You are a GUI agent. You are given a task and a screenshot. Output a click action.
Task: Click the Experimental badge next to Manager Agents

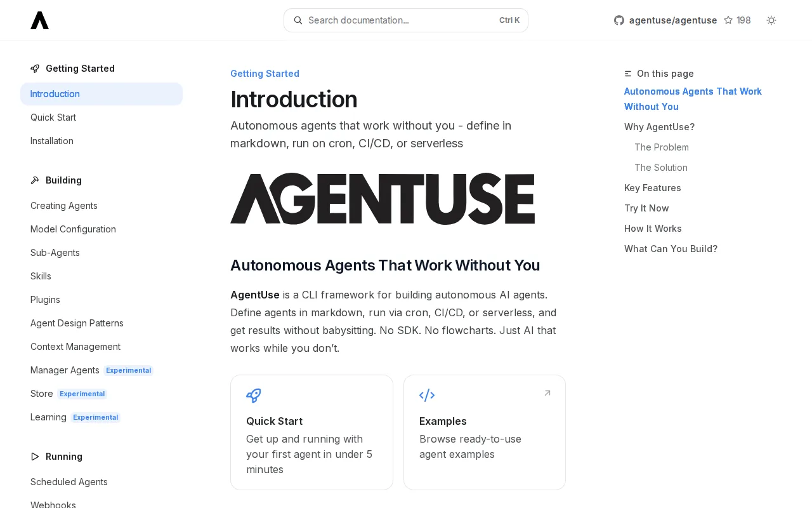[128, 370]
